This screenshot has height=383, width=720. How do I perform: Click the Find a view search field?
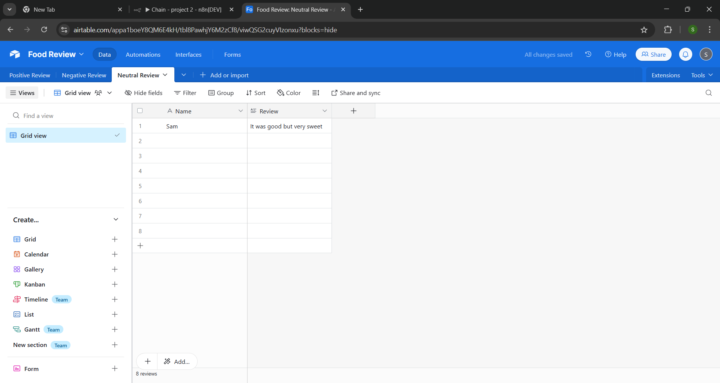(66, 115)
